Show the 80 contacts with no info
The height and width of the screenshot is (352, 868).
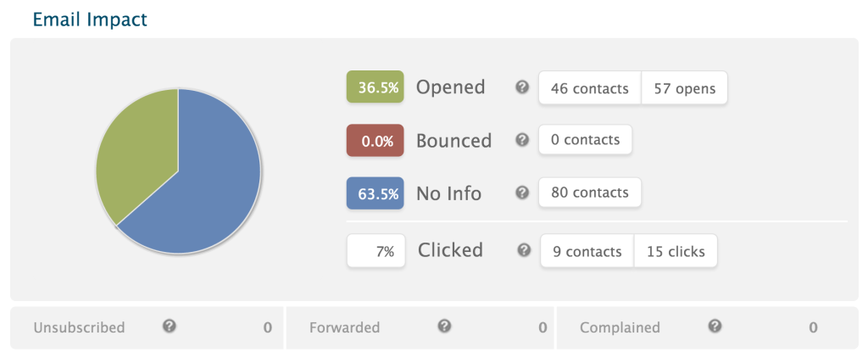coord(590,193)
